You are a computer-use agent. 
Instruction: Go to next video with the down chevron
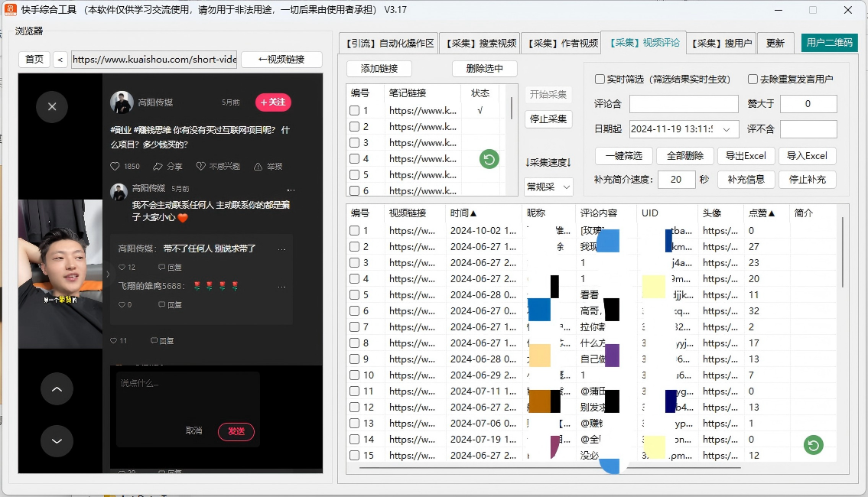click(57, 441)
